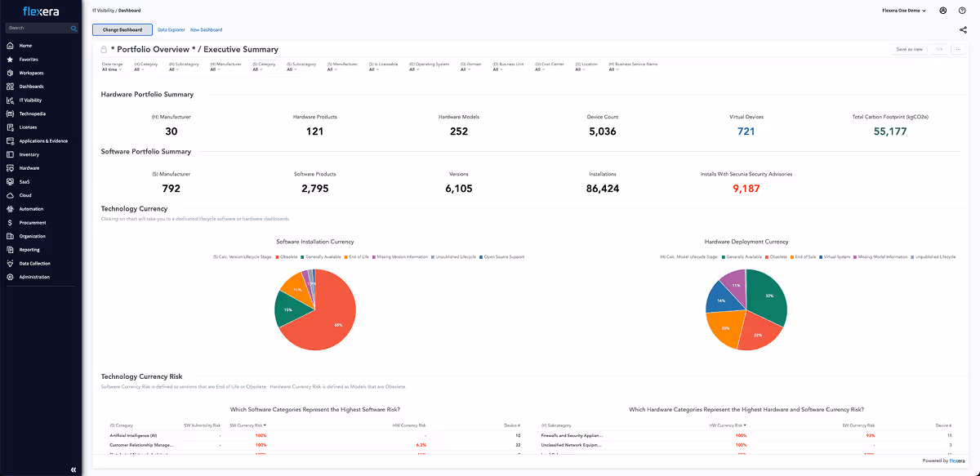
Task: Click the lock icon beside dashboard title
Action: [104, 50]
